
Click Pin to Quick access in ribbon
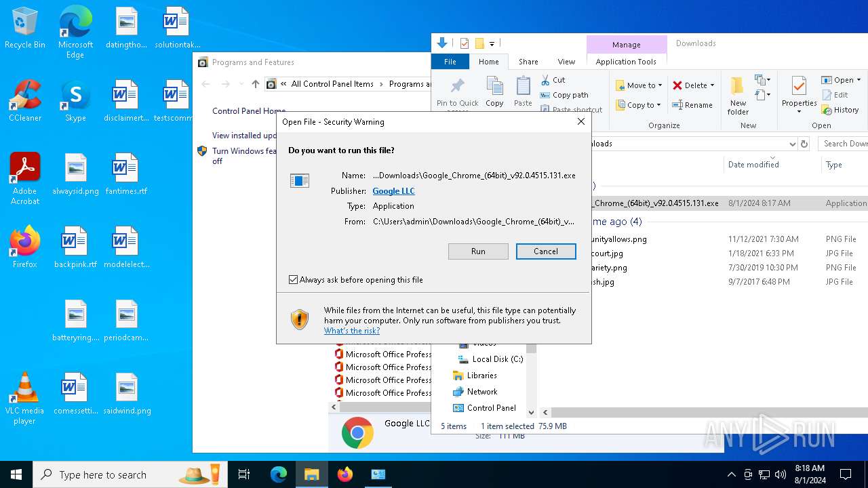(x=458, y=93)
